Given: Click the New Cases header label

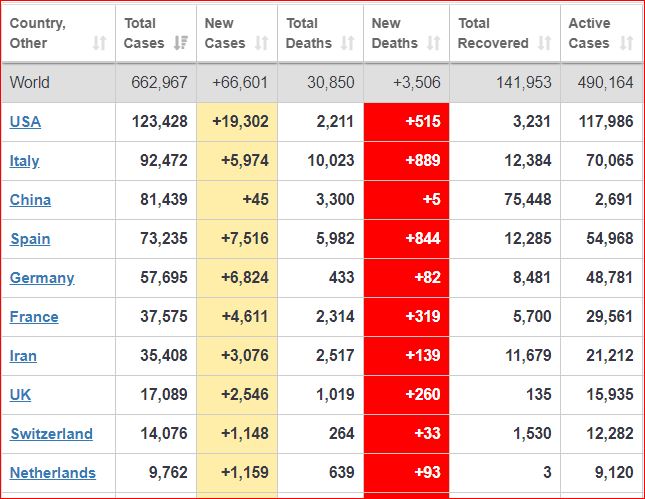Looking at the screenshot, I should point(225,33).
